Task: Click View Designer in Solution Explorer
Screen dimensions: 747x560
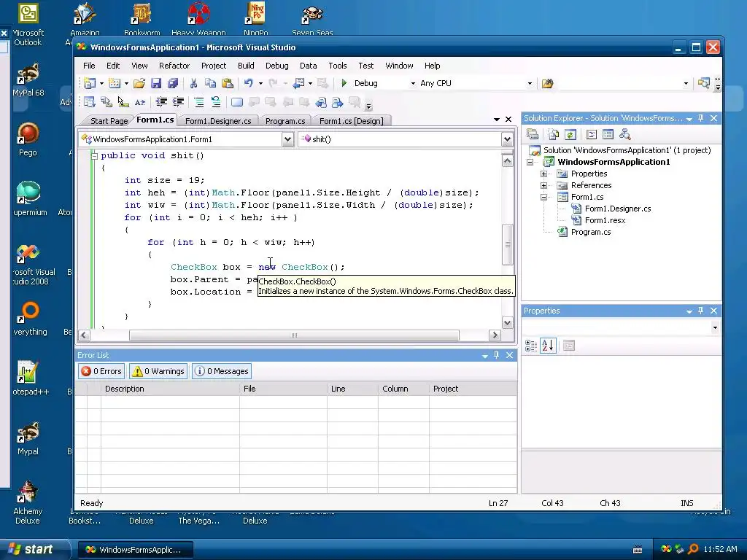Action: (608, 135)
